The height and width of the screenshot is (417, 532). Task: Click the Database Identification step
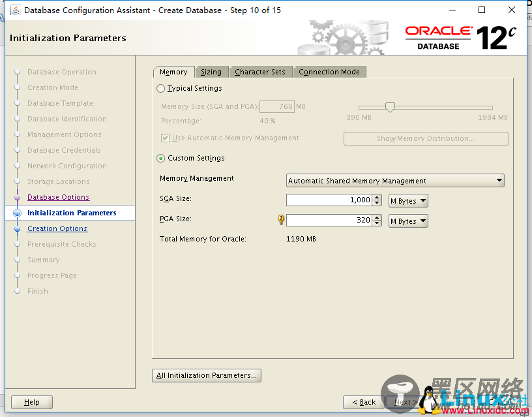(67, 119)
